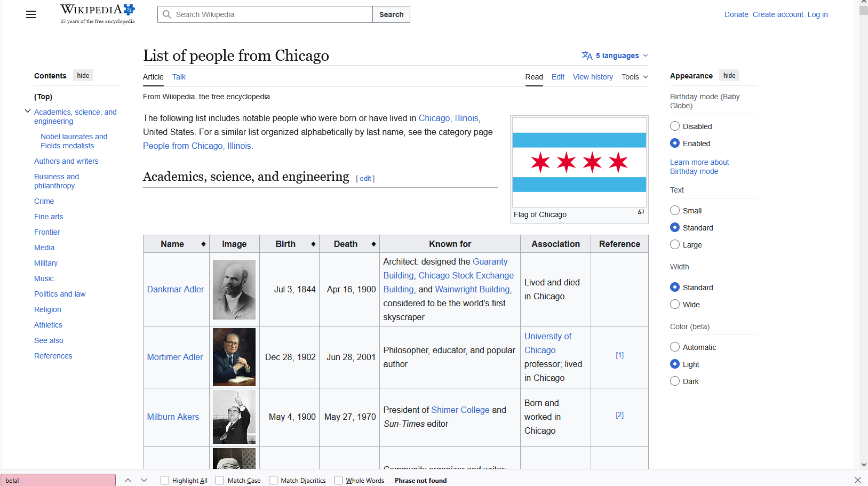The image size is (868, 486).
Task: Expand the languages dropdown chevron
Action: point(646,55)
